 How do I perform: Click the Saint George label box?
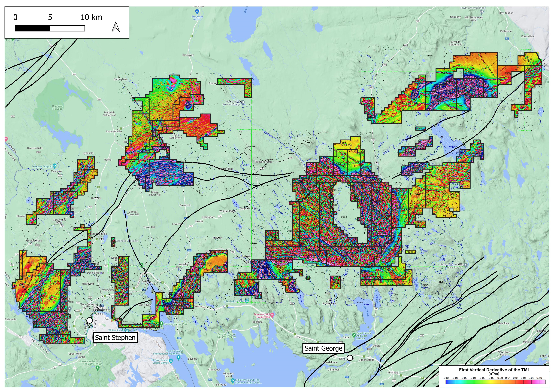[x=323, y=348]
